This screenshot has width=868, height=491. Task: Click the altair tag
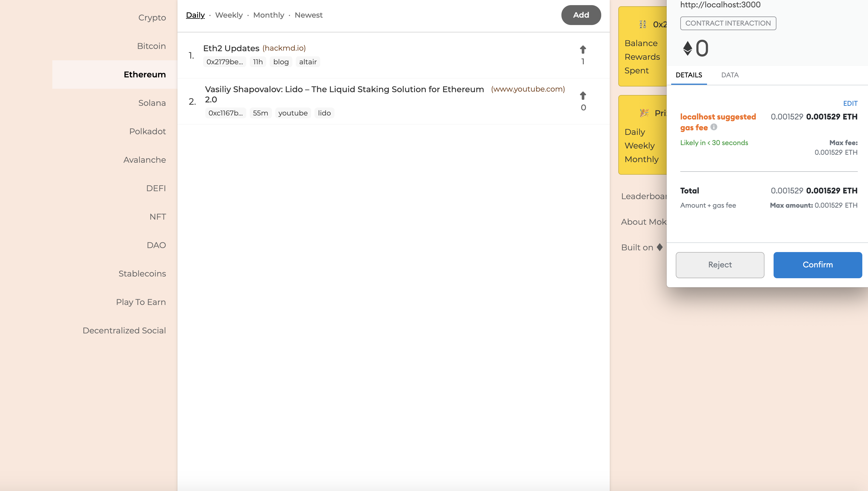(x=308, y=62)
